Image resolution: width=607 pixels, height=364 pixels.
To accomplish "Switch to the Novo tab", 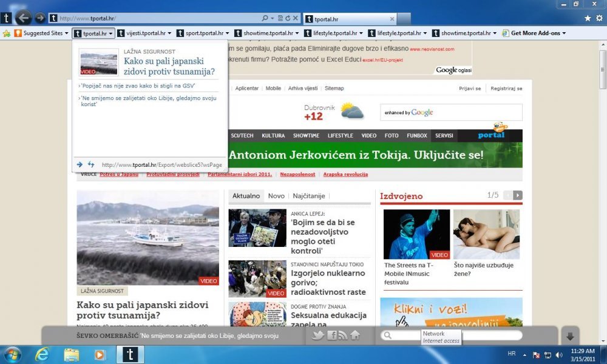I will coord(276,196).
